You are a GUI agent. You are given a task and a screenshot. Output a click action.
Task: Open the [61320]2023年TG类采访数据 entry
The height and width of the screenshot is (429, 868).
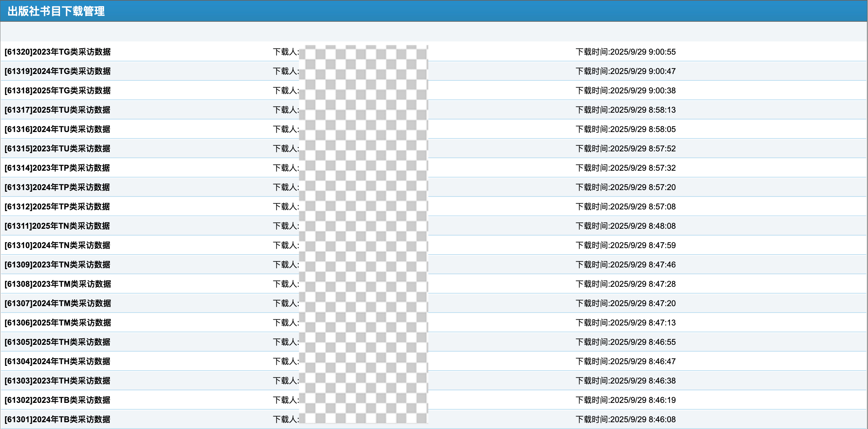(58, 52)
